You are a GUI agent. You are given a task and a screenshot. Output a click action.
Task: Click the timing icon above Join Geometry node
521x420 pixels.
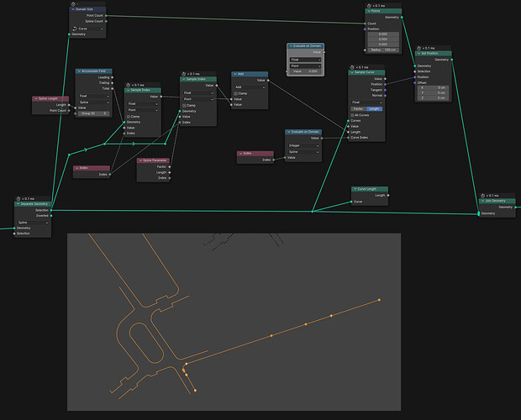click(x=483, y=196)
